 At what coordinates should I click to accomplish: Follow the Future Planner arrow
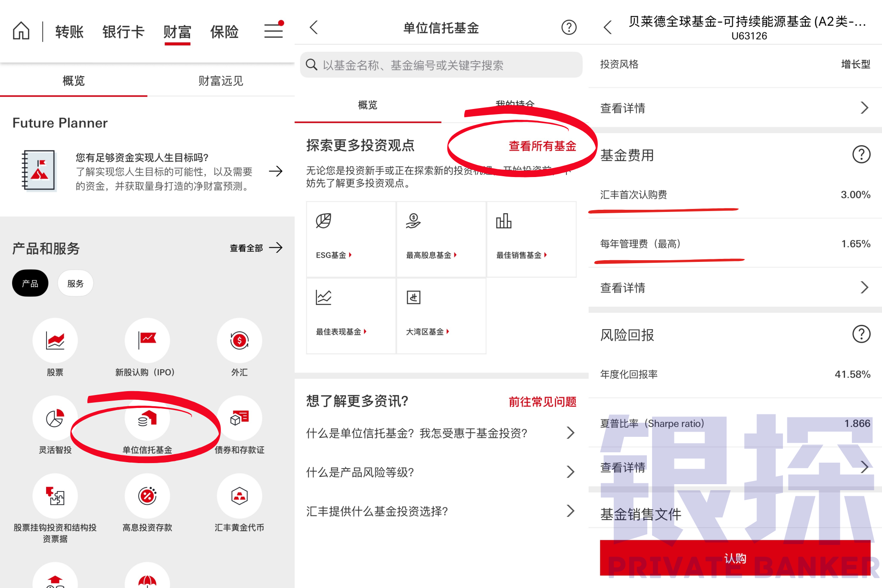tap(276, 171)
